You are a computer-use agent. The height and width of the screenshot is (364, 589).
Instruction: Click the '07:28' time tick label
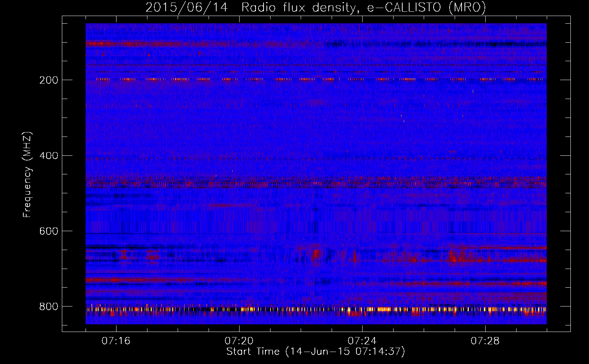[485, 341]
